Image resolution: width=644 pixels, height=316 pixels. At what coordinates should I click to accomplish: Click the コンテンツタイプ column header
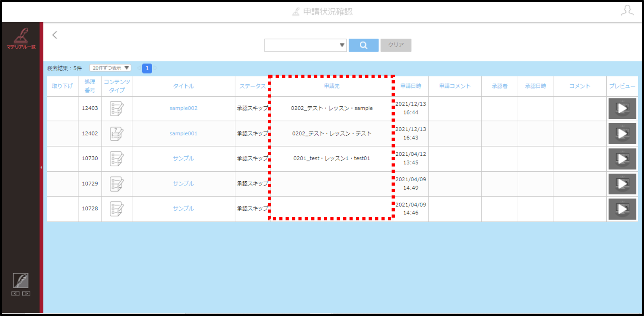116,86
